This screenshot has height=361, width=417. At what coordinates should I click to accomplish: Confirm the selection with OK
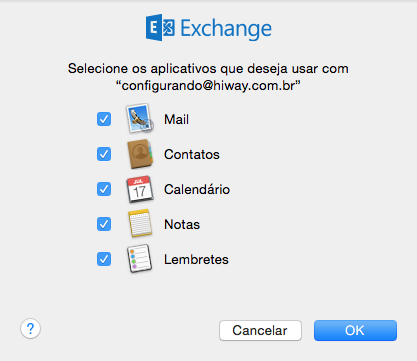point(355,330)
